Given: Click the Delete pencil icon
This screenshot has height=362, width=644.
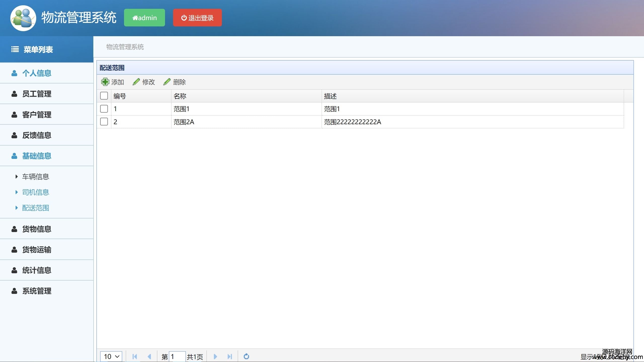Looking at the screenshot, I should 167,82.
